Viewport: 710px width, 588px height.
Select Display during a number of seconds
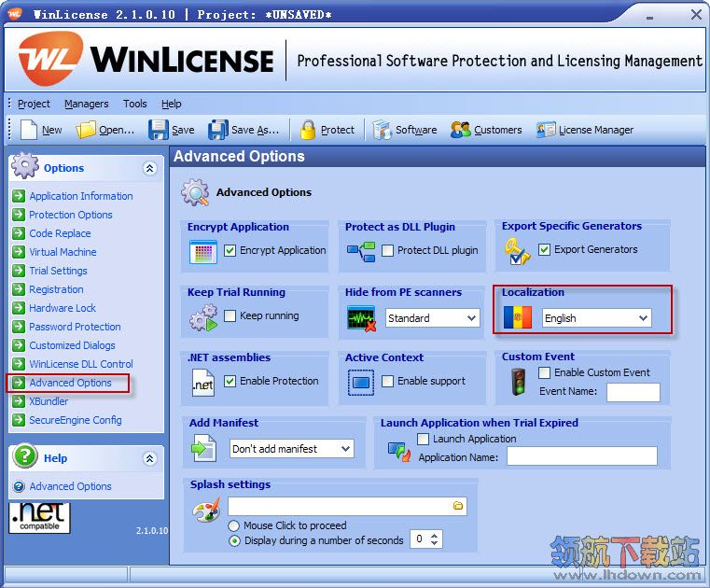[234, 540]
